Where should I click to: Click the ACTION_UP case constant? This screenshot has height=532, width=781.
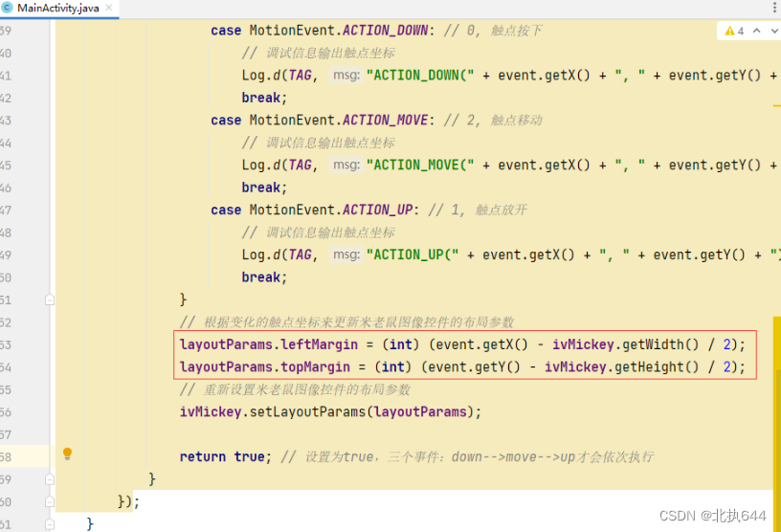[x=377, y=210]
